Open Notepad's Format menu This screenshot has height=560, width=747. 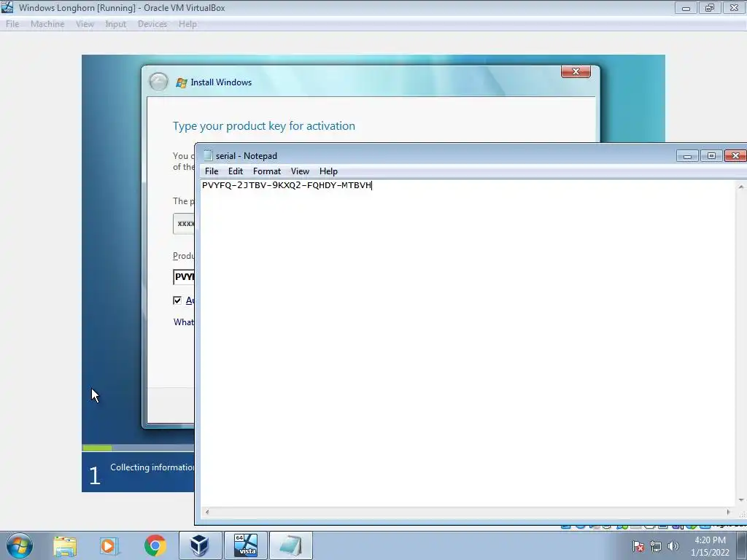coord(267,171)
